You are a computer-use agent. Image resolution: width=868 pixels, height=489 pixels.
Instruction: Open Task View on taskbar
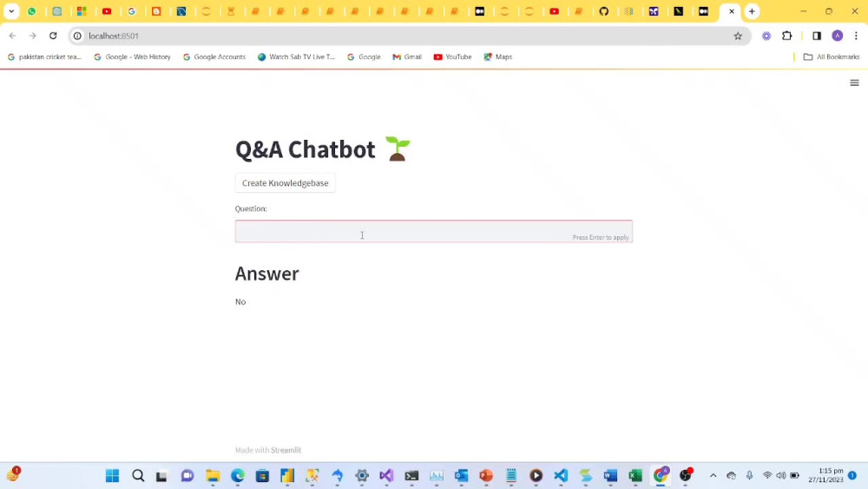click(x=161, y=476)
